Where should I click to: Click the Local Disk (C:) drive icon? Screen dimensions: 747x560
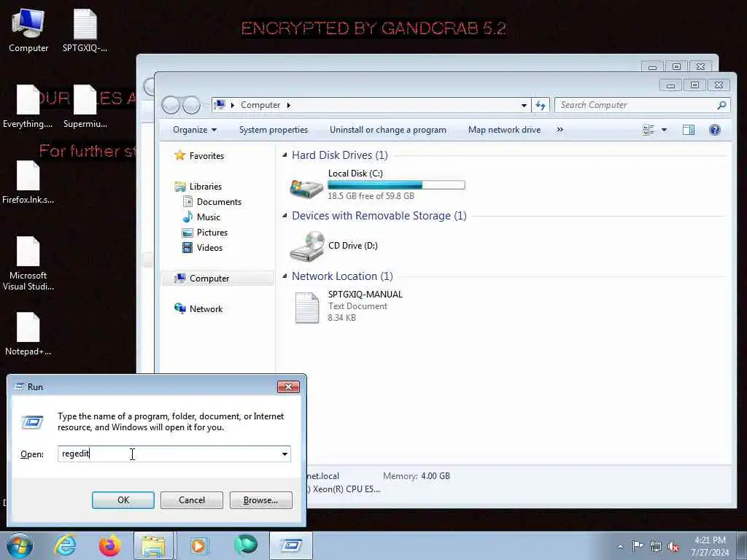[x=306, y=187]
